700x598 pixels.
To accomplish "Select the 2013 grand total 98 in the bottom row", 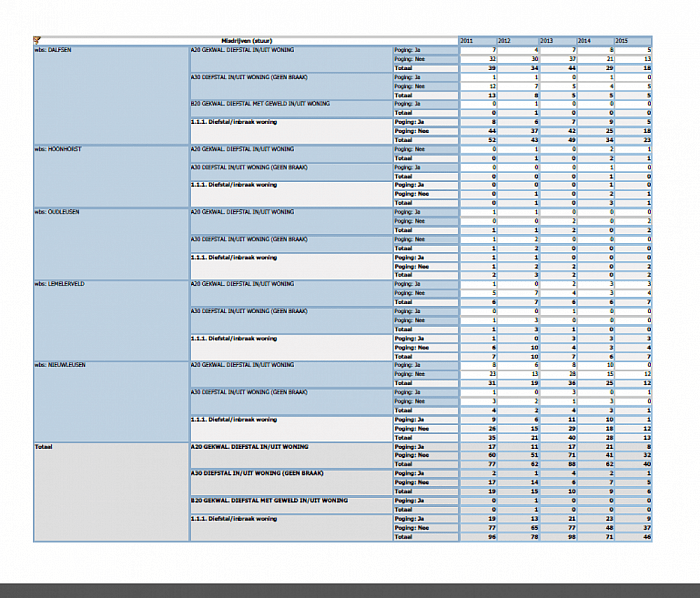I will click(572, 537).
